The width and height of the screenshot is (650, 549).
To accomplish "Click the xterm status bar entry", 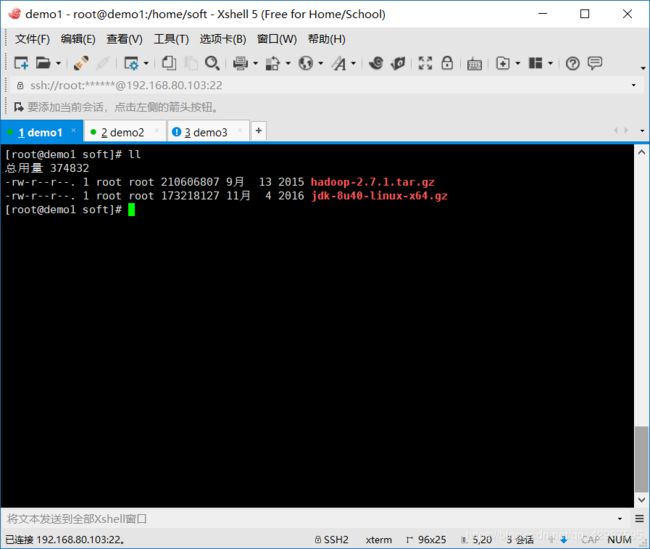I will click(x=378, y=539).
